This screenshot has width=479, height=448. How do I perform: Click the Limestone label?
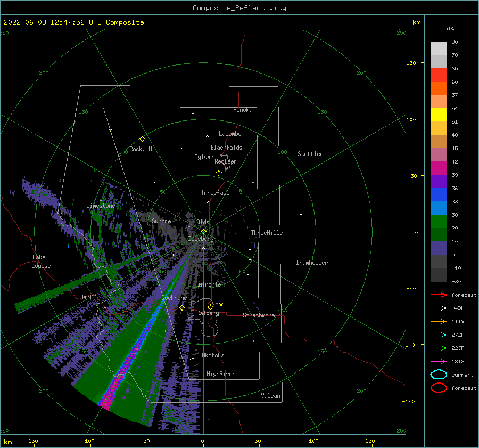tap(101, 206)
